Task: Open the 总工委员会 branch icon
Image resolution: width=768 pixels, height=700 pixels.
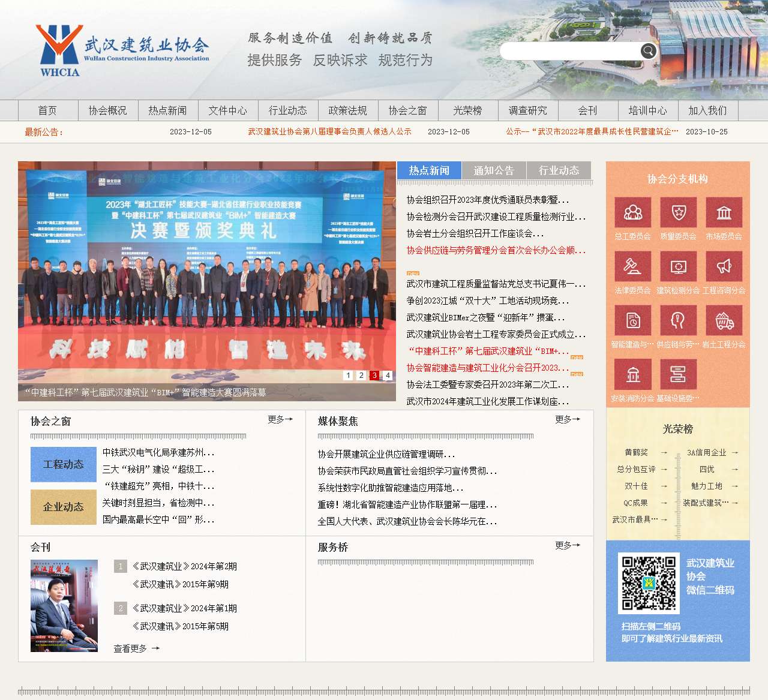Action: tap(633, 212)
